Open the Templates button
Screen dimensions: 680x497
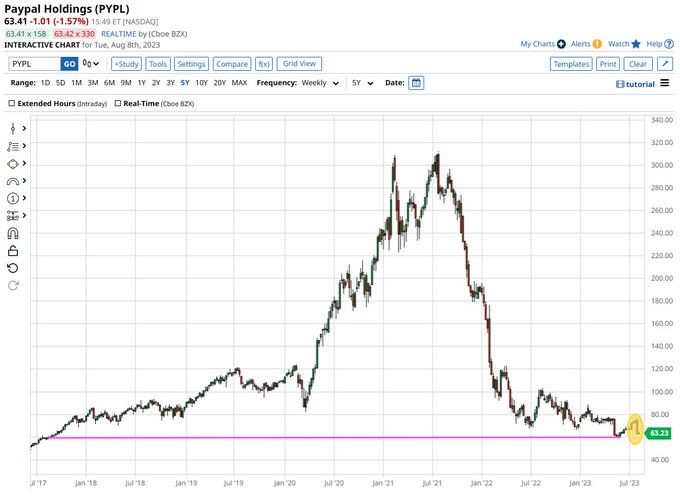[x=571, y=64]
